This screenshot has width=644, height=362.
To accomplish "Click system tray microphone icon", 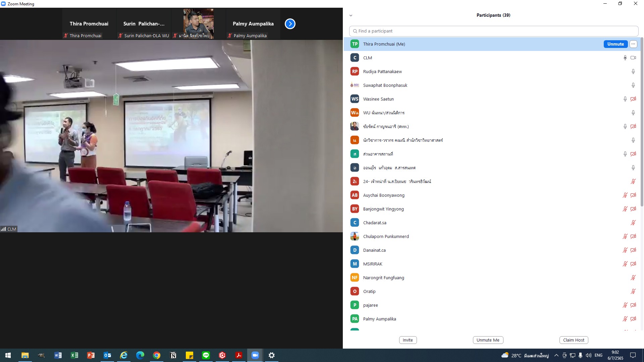I will coord(580,355).
